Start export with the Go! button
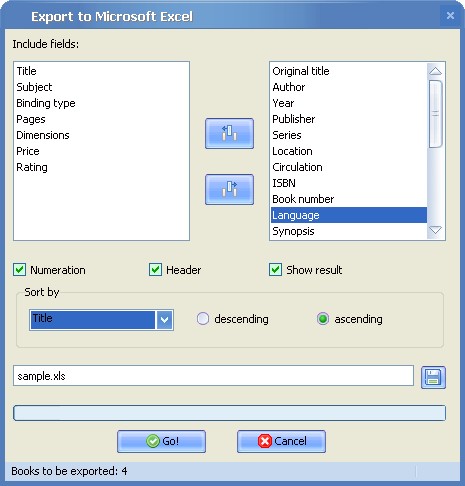This screenshot has width=465, height=486. click(161, 441)
